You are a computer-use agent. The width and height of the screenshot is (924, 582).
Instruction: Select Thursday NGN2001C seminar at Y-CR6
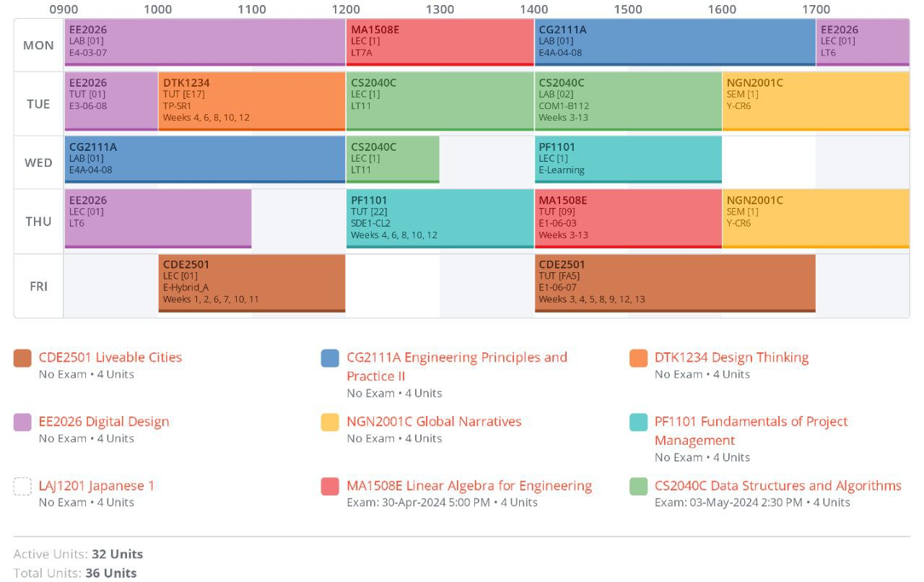(815, 218)
